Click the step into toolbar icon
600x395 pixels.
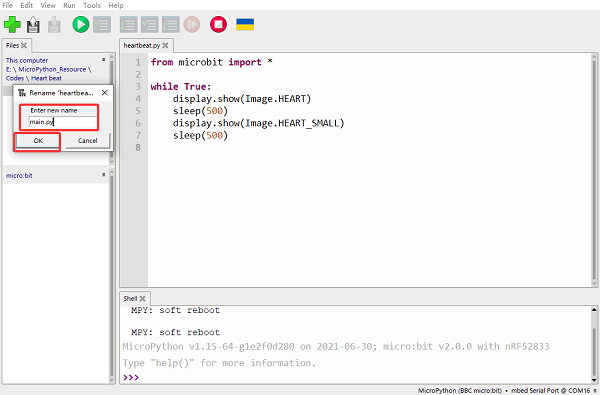pyautogui.click(x=150, y=24)
